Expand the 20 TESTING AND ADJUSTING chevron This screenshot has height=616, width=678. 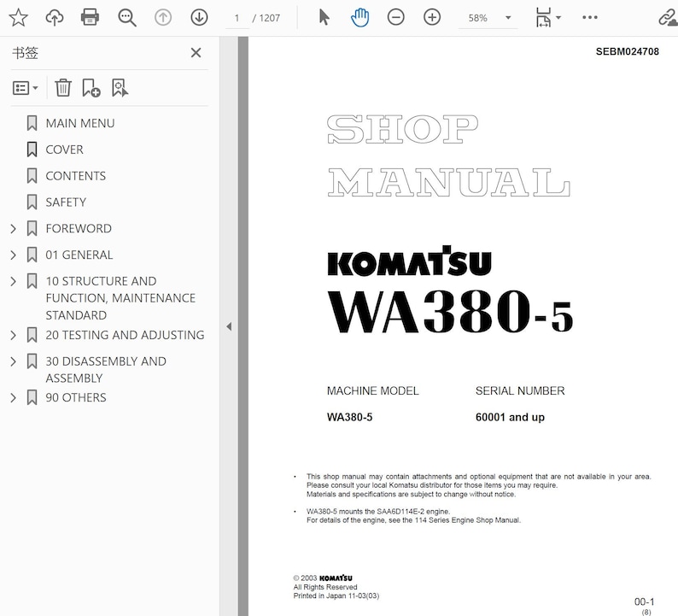pyautogui.click(x=14, y=335)
